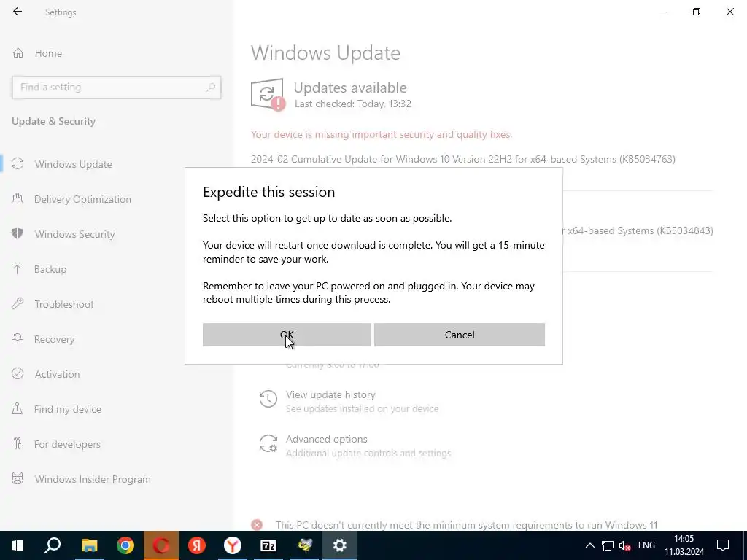Click the Windows Security shield icon
Image resolution: width=747 pixels, height=560 pixels.
coord(18,233)
